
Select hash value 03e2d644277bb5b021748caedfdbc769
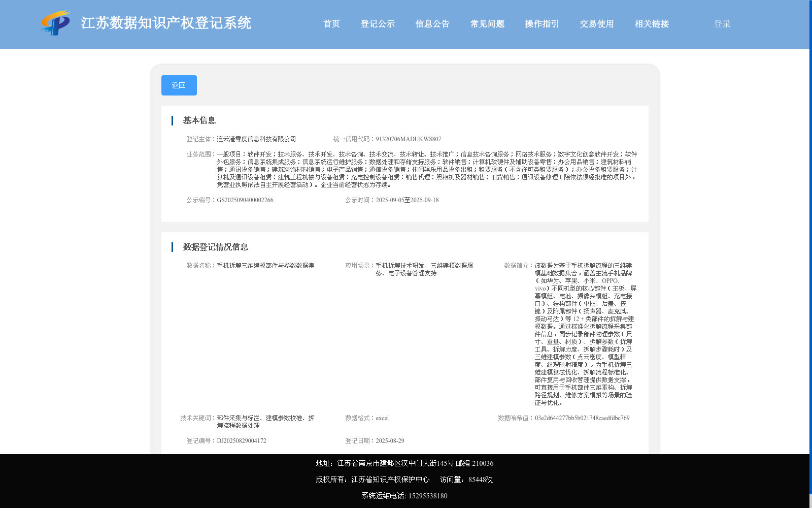coord(582,418)
